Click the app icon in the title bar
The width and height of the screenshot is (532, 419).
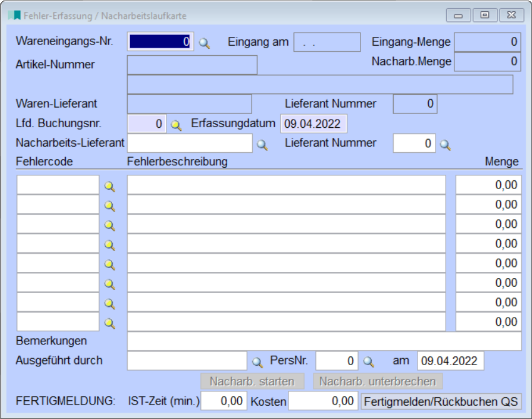pyautogui.click(x=14, y=16)
